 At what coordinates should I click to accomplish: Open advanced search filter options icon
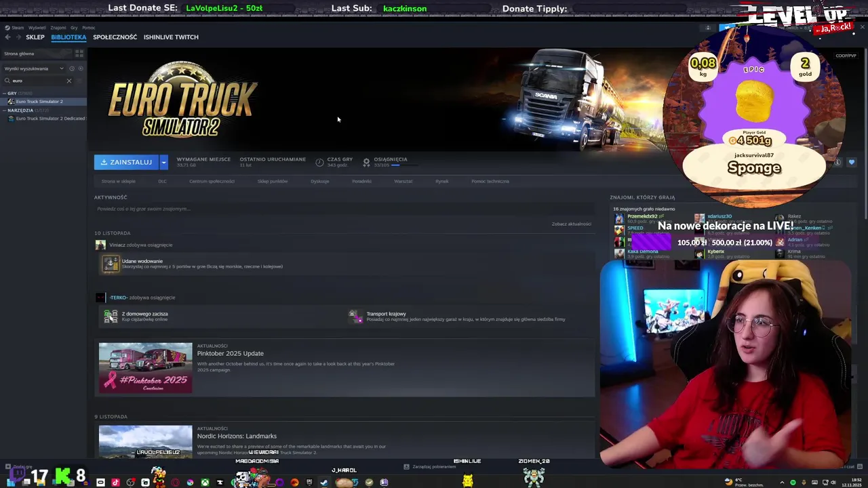pyautogui.click(x=79, y=81)
